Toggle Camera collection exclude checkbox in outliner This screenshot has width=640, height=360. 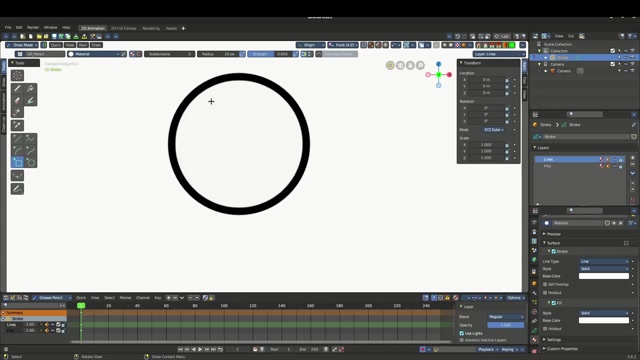pos(613,64)
